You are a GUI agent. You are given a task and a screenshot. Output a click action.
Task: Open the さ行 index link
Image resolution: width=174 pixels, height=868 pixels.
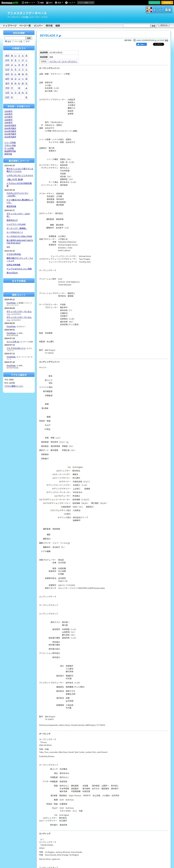[x=7, y=65]
